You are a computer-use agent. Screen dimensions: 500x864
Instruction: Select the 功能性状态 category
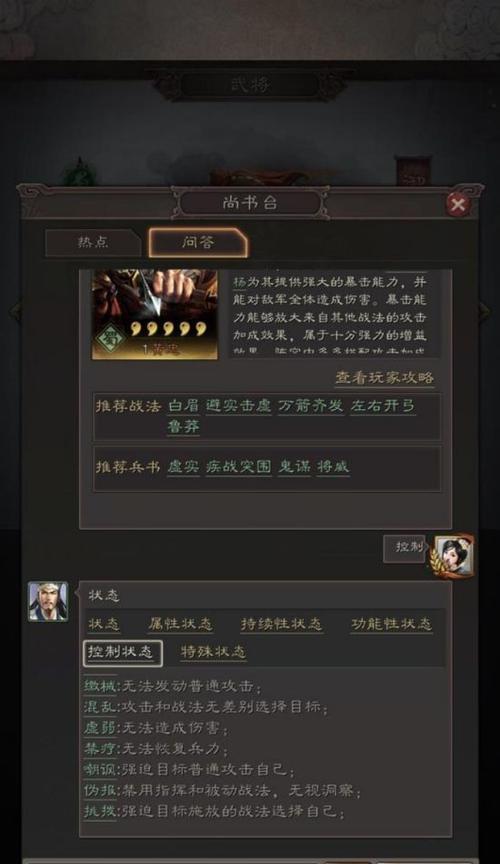coord(391,624)
